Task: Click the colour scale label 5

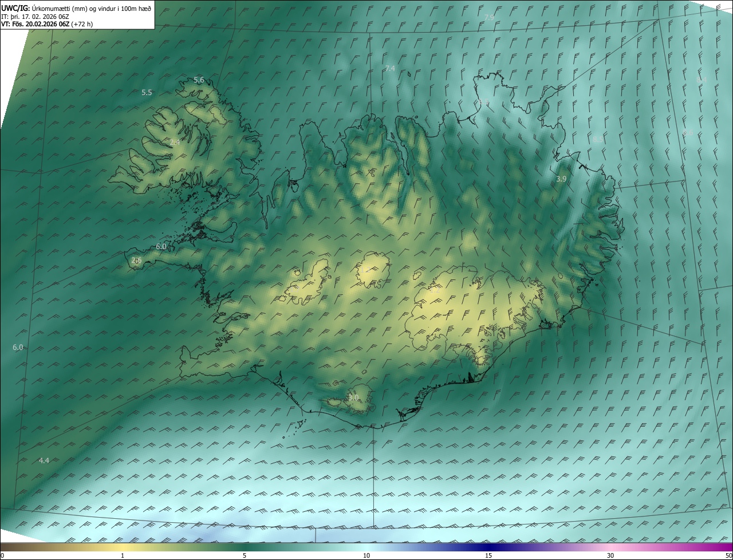Action: [245, 555]
